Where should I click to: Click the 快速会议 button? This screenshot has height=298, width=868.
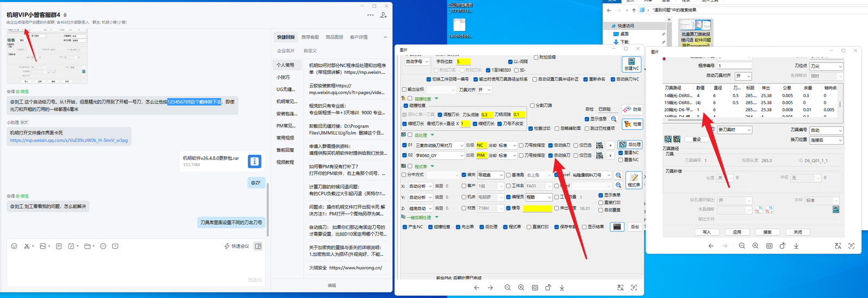tap(237, 246)
